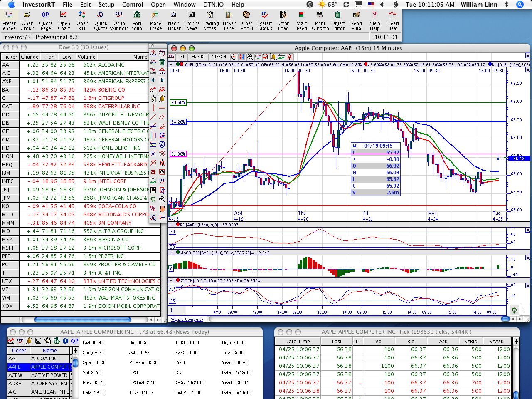Open the Portfolio toolbar icon
This screenshot has width=532, height=399.
[137, 20]
